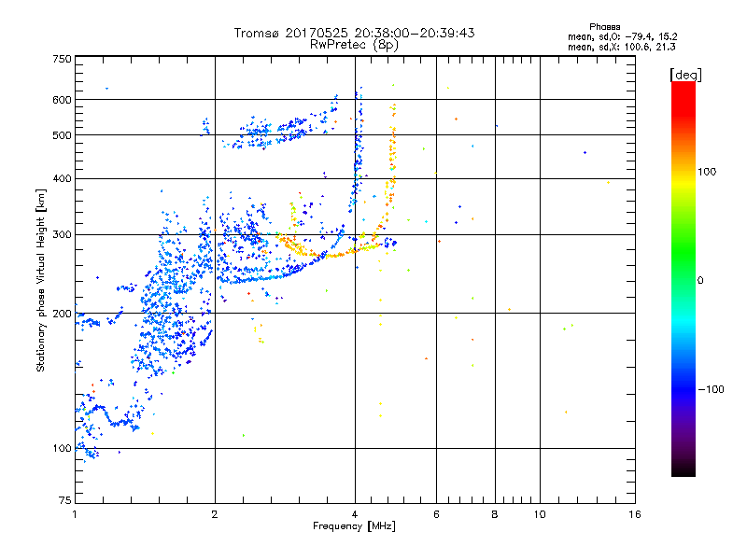Screen dimensions: 747x560
Task: Click the 'Stationary phase Virtual Height [km]' axis title
Action: pos(41,280)
